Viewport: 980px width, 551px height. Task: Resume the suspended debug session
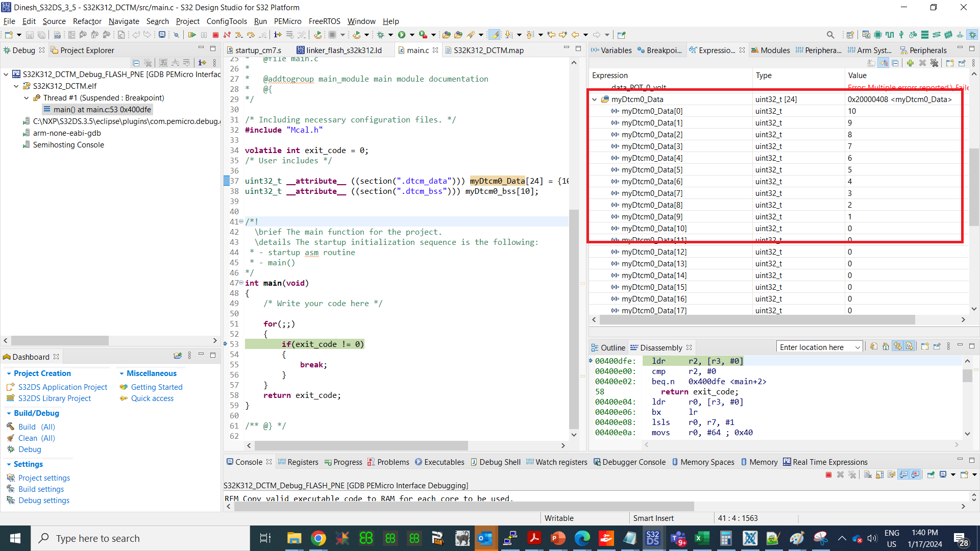[x=192, y=34]
